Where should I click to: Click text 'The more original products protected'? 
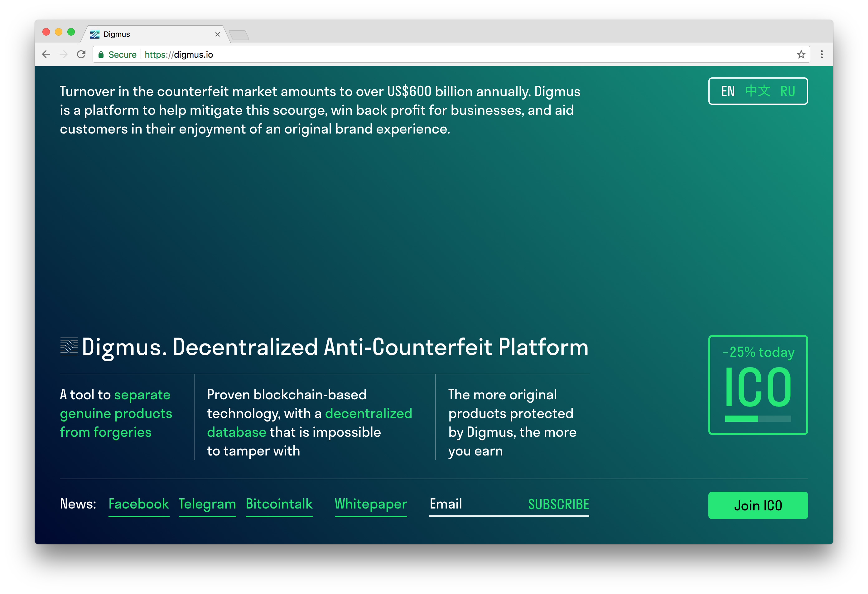[x=511, y=404]
